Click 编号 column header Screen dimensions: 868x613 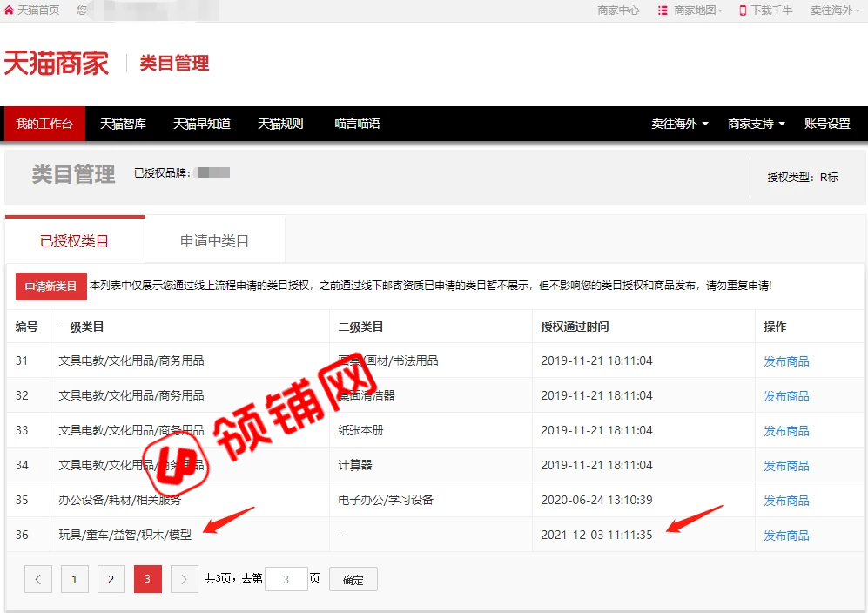click(x=27, y=327)
